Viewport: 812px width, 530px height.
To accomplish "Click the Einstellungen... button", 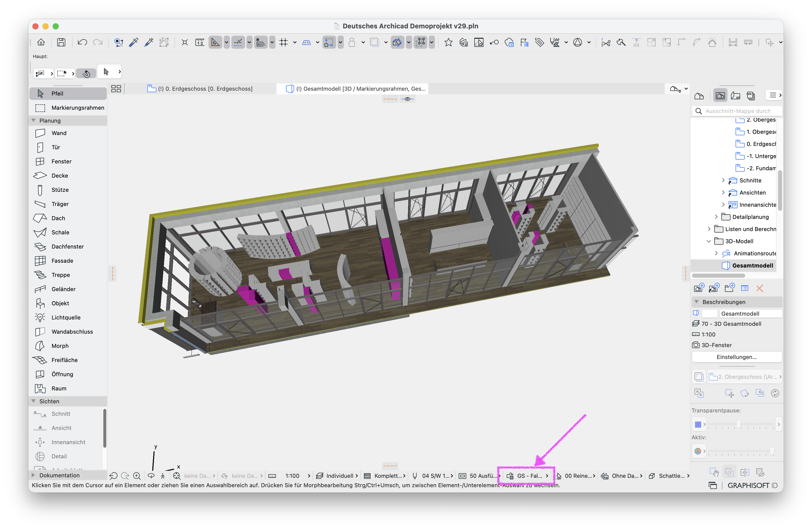I will [x=736, y=357].
